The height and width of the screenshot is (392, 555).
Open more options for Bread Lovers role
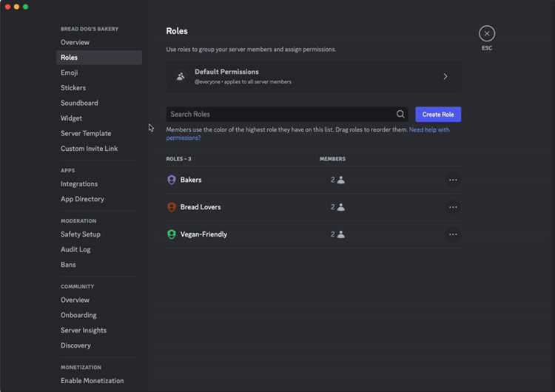(453, 207)
